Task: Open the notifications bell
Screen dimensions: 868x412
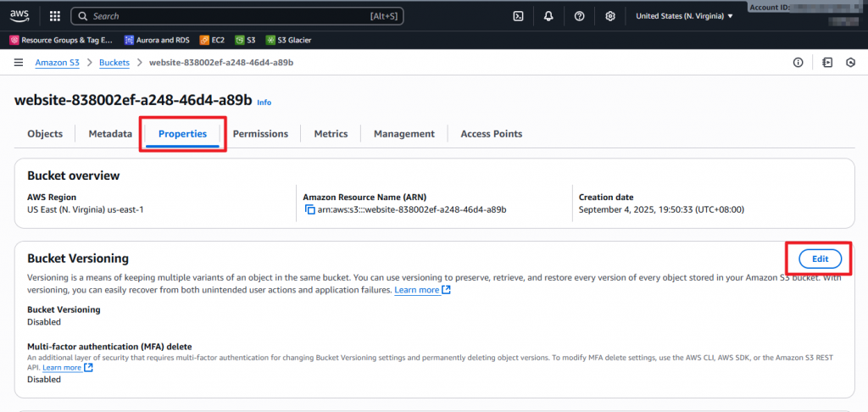Action: click(548, 16)
